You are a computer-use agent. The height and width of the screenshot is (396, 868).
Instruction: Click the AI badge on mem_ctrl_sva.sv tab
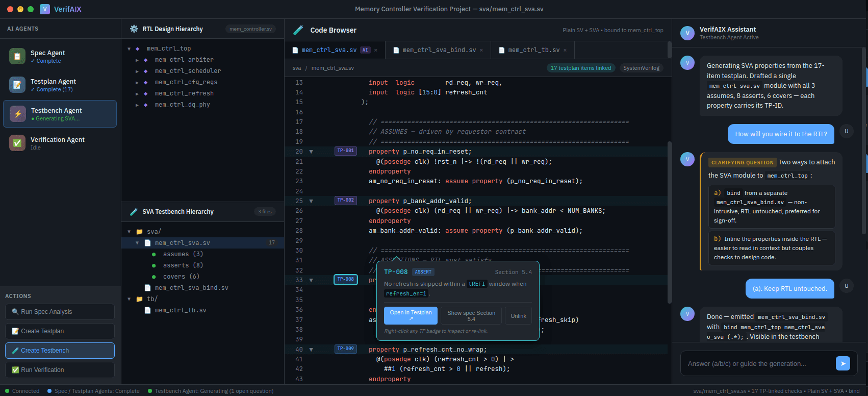tap(365, 50)
